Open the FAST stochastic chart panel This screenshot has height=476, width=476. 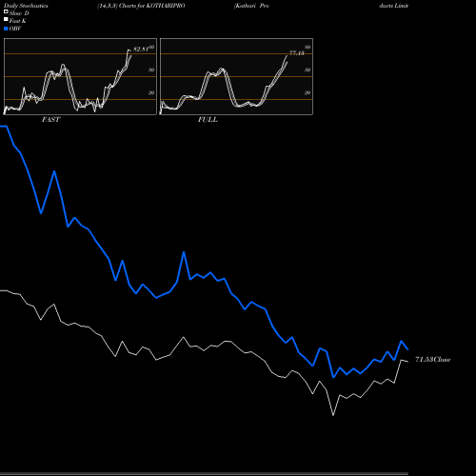coord(80,76)
